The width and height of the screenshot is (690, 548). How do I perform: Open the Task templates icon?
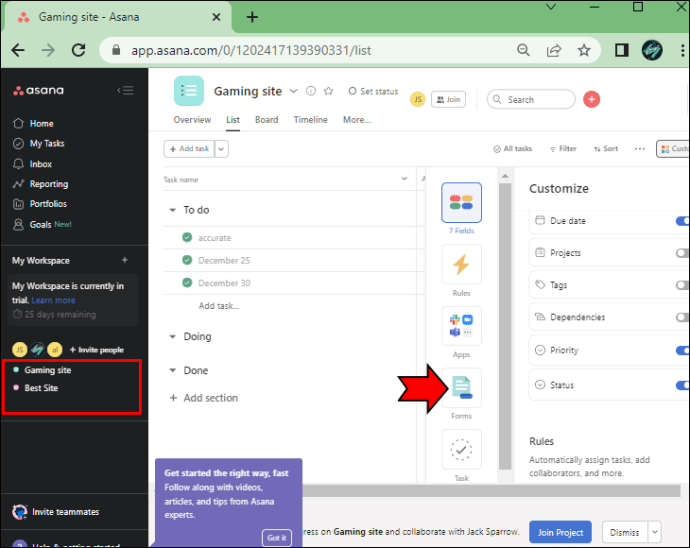pyautogui.click(x=461, y=449)
